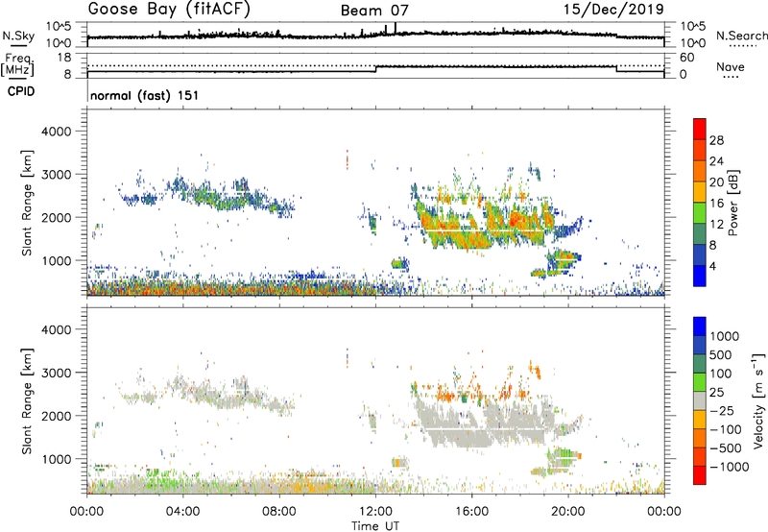Click the 'Beam 07' label
This screenshot has height=532, width=768.
[374, 11]
